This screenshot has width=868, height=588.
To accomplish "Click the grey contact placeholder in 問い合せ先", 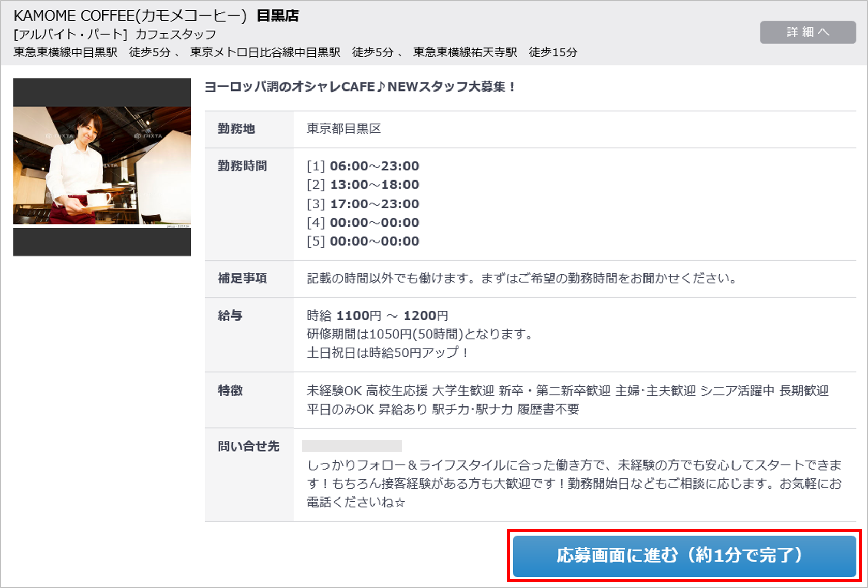I will pos(352,445).
